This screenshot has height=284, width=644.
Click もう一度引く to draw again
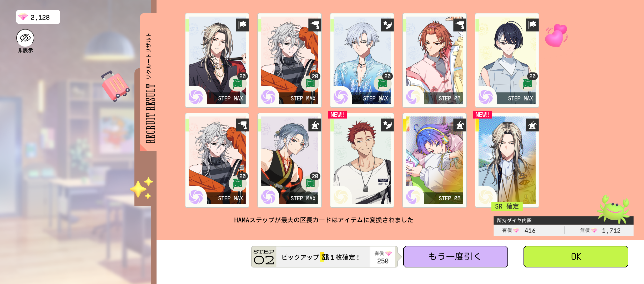click(455, 256)
